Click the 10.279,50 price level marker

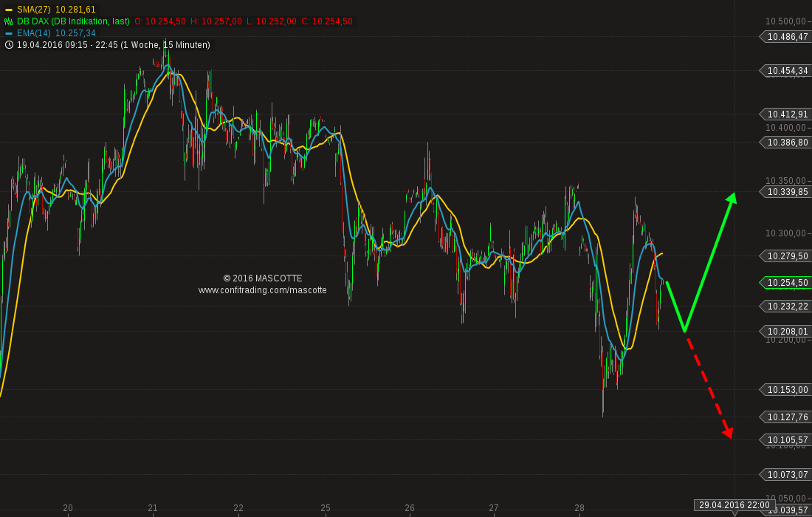click(784, 256)
